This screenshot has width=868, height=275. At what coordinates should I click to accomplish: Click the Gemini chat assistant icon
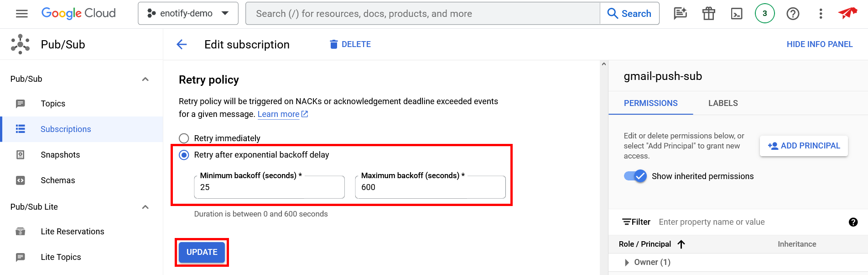[680, 14]
